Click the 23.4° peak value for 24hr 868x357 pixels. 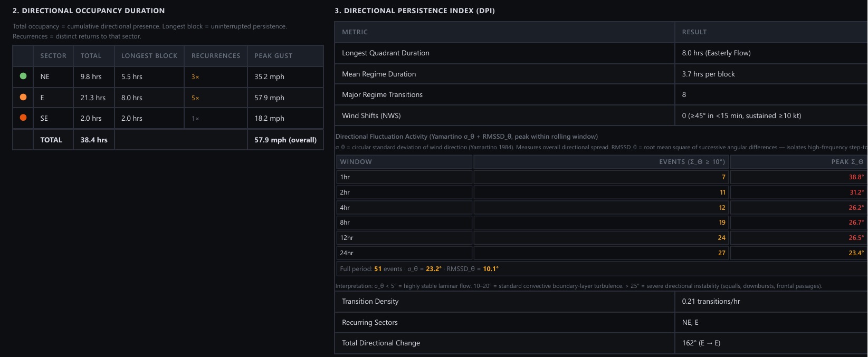[x=856, y=253]
